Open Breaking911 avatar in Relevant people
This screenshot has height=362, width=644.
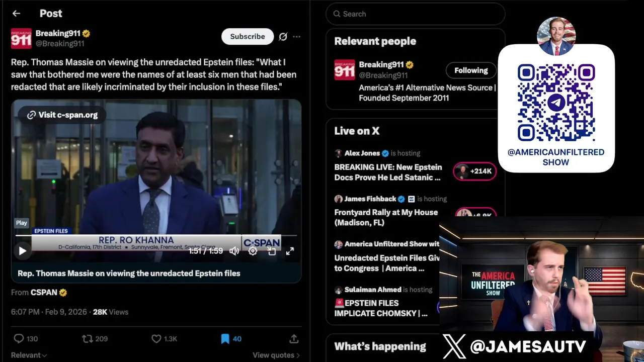click(x=345, y=70)
